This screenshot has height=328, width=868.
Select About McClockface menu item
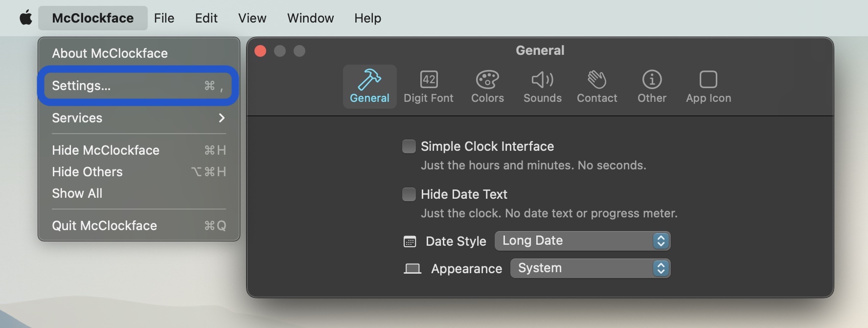click(110, 53)
